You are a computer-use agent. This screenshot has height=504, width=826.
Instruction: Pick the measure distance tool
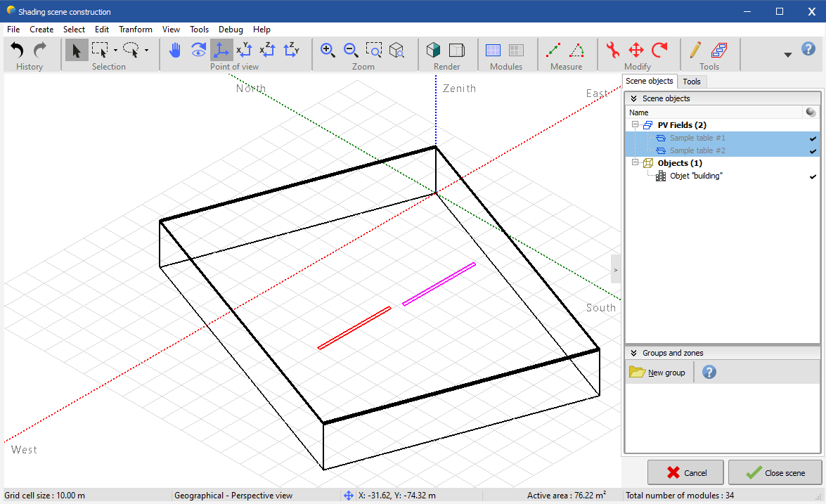[x=553, y=50]
